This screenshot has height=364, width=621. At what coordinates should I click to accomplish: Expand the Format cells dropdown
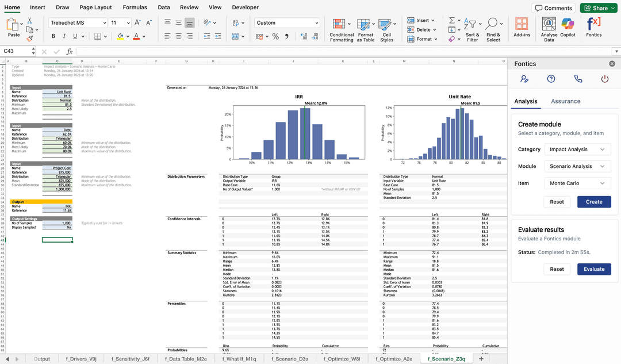[x=436, y=39]
